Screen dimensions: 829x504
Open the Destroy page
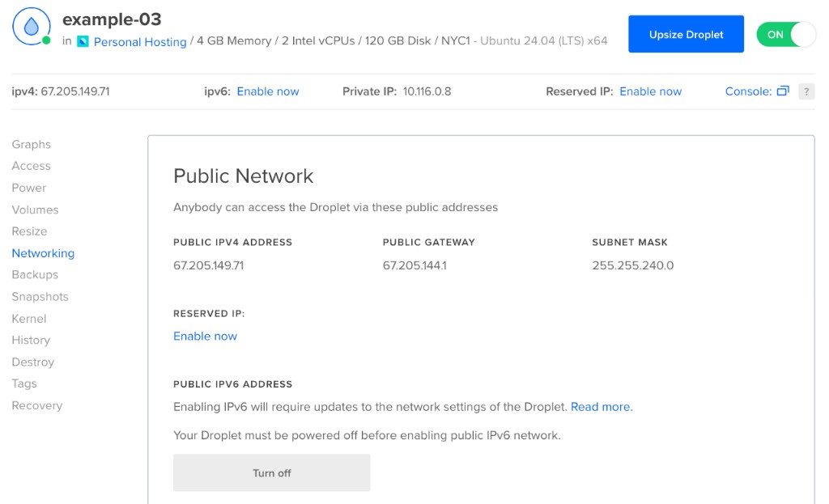[33, 362]
